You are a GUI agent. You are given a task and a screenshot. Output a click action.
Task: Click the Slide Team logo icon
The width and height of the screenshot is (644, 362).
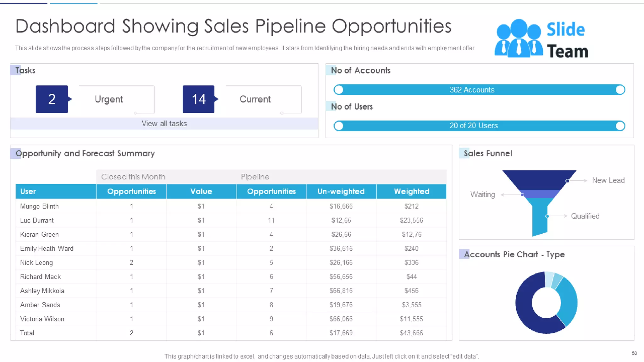[518, 38]
